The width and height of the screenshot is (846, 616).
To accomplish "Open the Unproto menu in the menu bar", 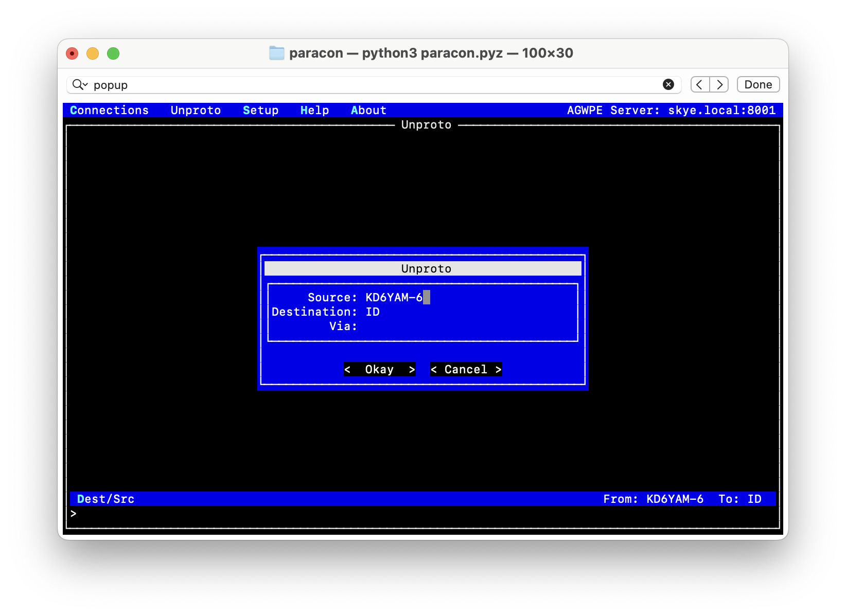I will (196, 110).
